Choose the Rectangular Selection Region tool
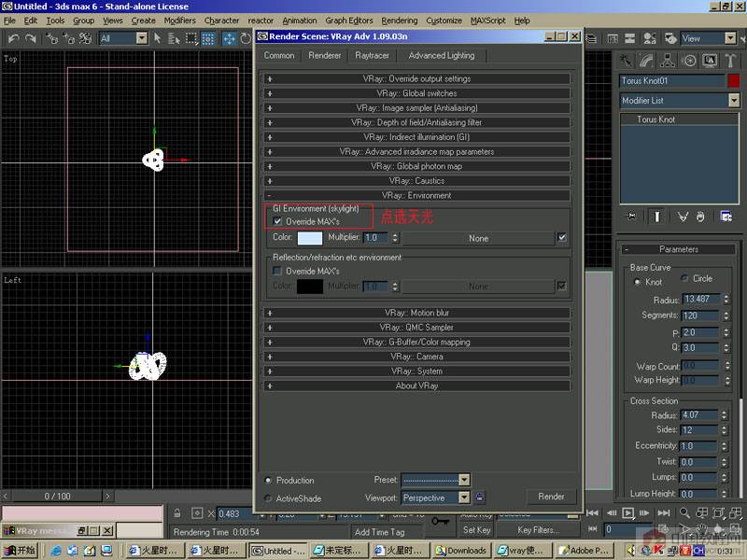The image size is (747, 560). [191, 38]
